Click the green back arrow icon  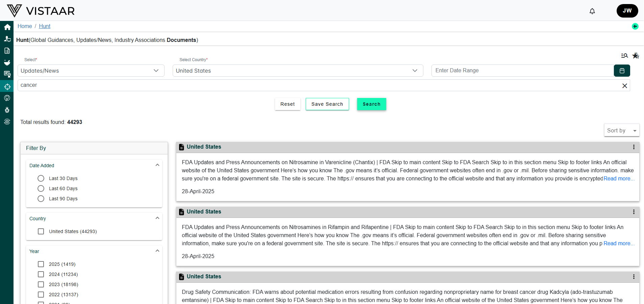[x=635, y=26]
